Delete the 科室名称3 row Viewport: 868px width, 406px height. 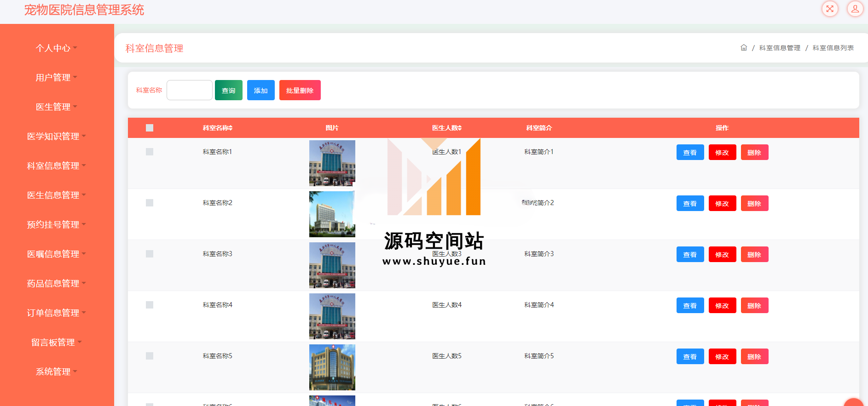(x=755, y=254)
